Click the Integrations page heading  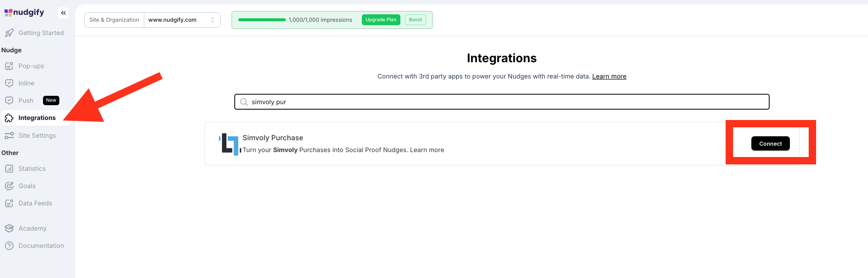click(502, 58)
